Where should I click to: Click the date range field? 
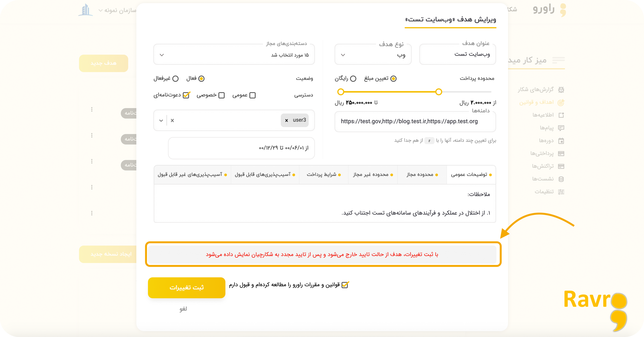tap(241, 148)
